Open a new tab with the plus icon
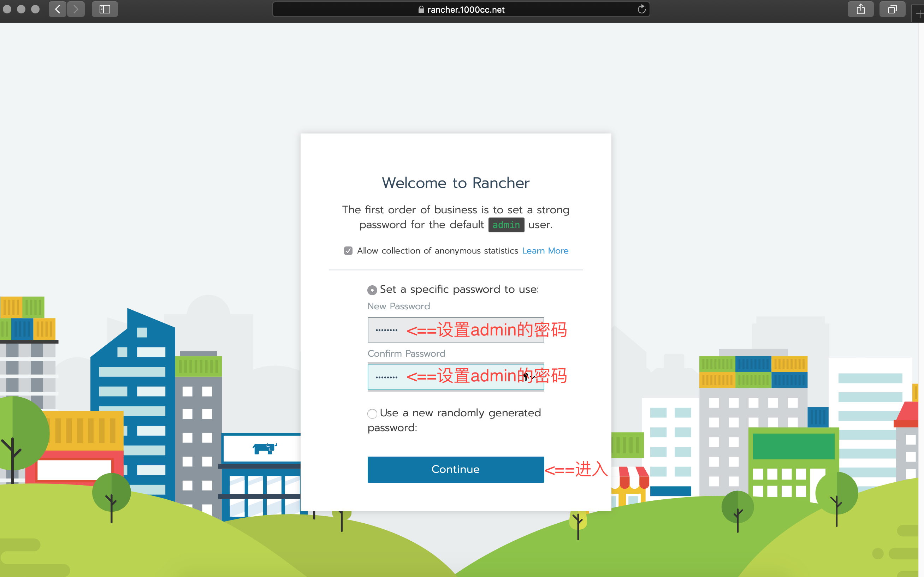 coord(919,13)
